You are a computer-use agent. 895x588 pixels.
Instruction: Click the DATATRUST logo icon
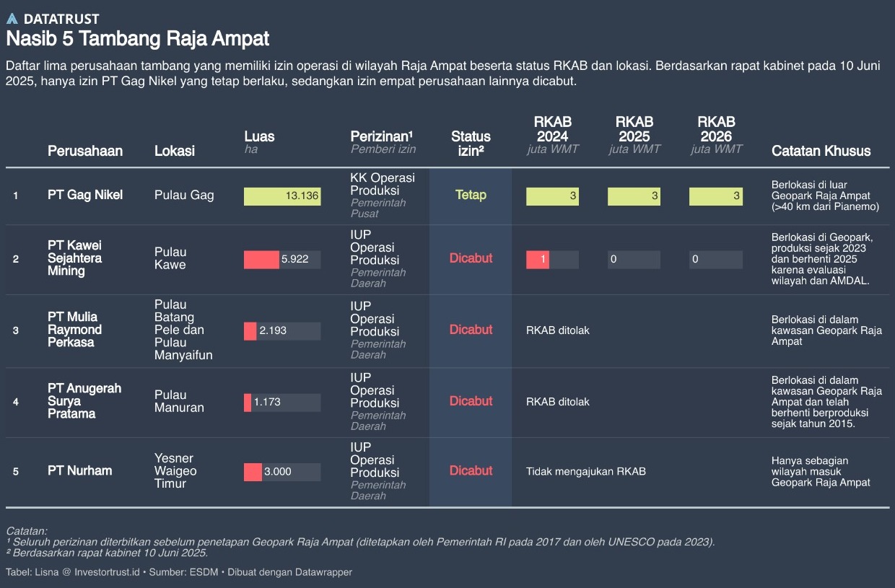point(12,19)
